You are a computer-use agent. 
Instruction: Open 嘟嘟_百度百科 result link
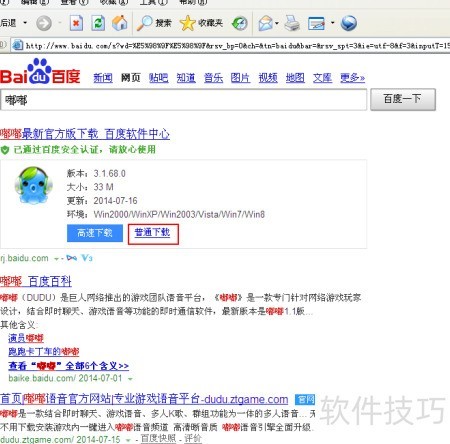pyautogui.click(x=36, y=282)
